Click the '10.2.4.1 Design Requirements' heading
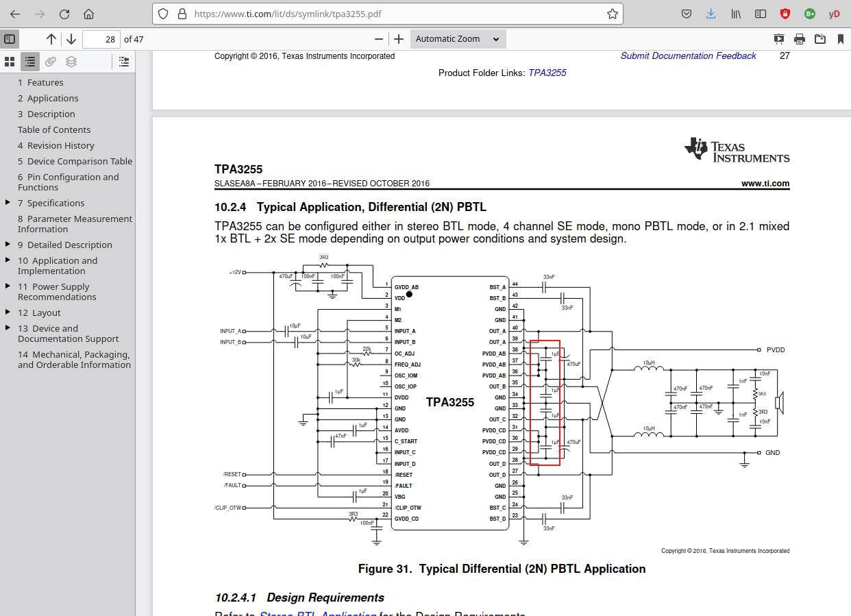The height and width of the screenshot is (616, 851). (299, 597)
